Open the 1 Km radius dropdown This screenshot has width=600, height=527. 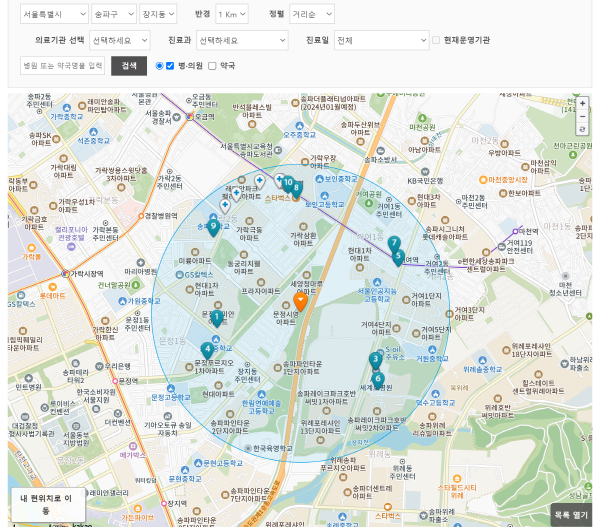[x=232, y=14]
